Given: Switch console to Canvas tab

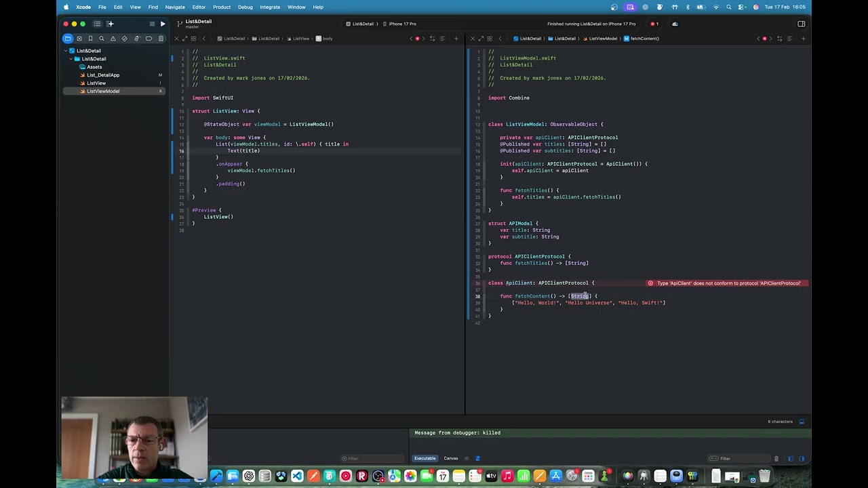Looking at the screenshot, I should [x=450, y=458].
